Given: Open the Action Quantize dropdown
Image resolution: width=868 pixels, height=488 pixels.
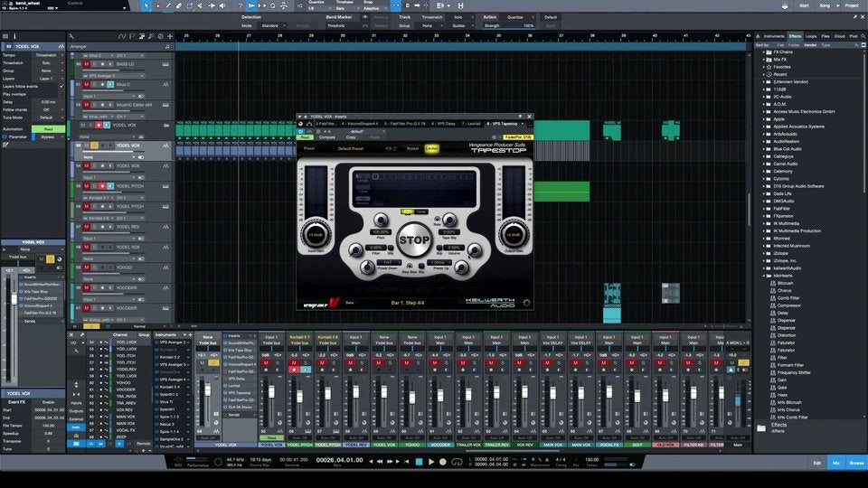Looking at the screenshot, I should (519, 17).
